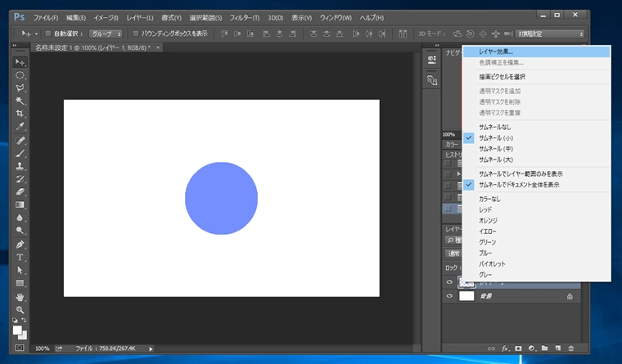Open the 初期設定 workspace dropdown
The height and width of the screenshot is (364, 622).
(x=550, y=34)
